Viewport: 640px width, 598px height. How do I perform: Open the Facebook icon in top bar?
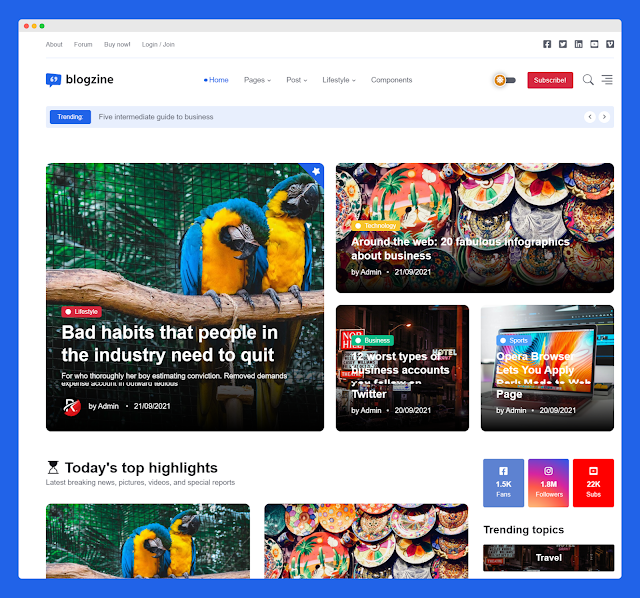tap(547, 44)
